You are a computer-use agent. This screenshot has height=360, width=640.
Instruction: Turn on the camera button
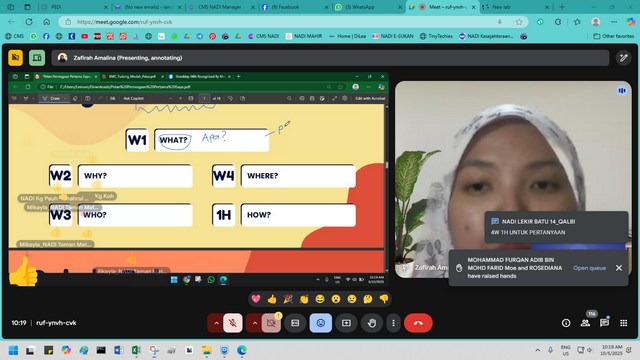point(271,323)
